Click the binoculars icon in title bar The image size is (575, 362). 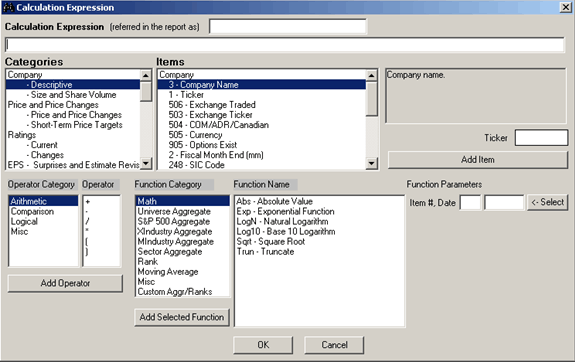click(8, 7)
